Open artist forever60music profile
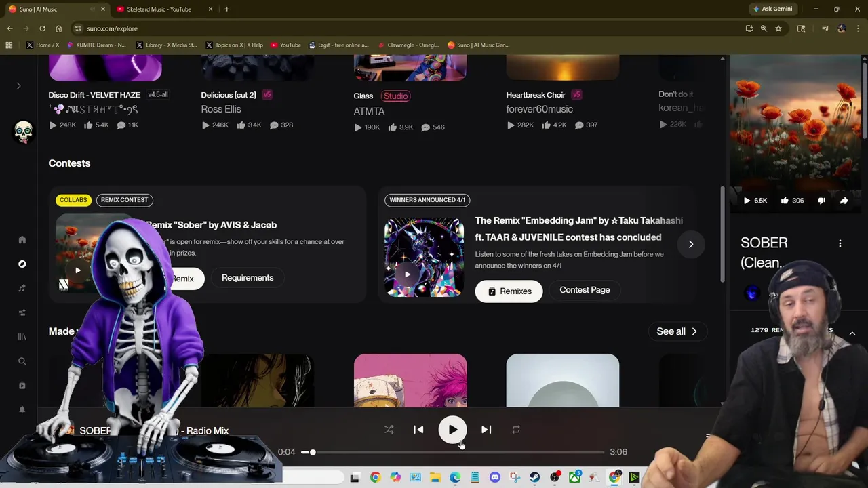This screenshot has width=868, height=488. click(x=539, y=109)
